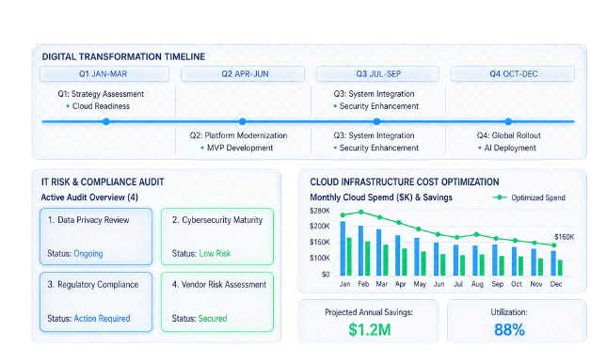Open the Vendor Risk Assessment audit card
Viewport: 607px width, 364px height.
click(x=217, y=302)
